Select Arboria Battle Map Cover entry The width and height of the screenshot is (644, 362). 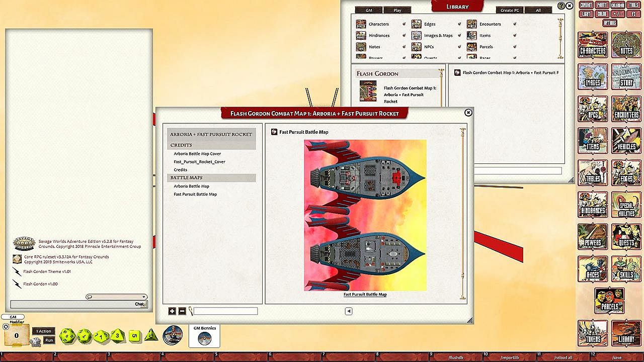pyautogui.click(x=197, y=154)
